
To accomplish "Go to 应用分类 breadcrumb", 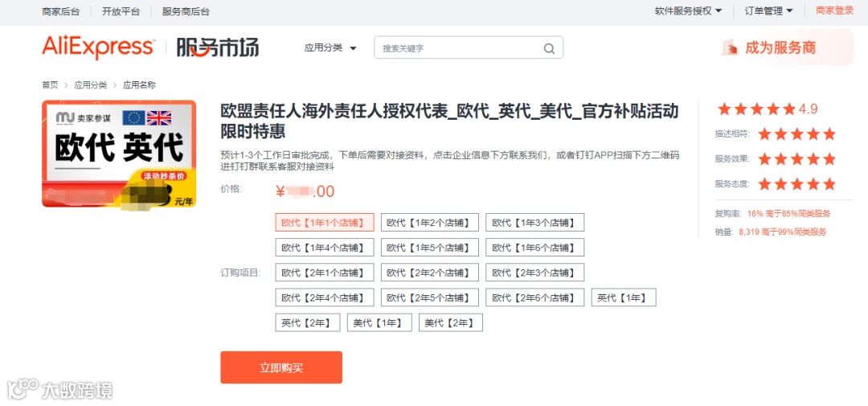I will click(91, 85).
